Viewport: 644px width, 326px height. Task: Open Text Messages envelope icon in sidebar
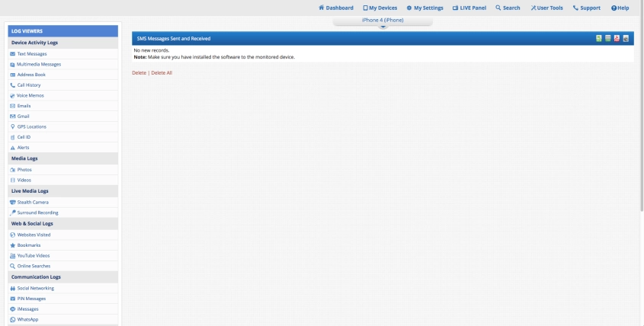(x=13, y=54)
